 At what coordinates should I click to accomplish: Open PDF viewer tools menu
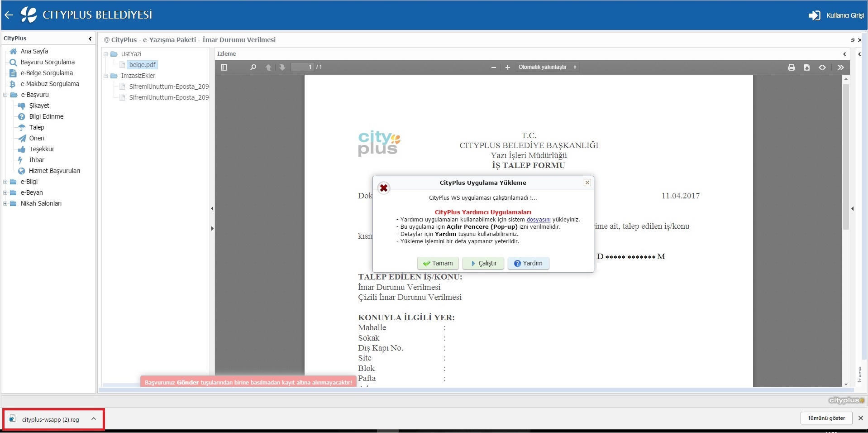click(841, 67)
